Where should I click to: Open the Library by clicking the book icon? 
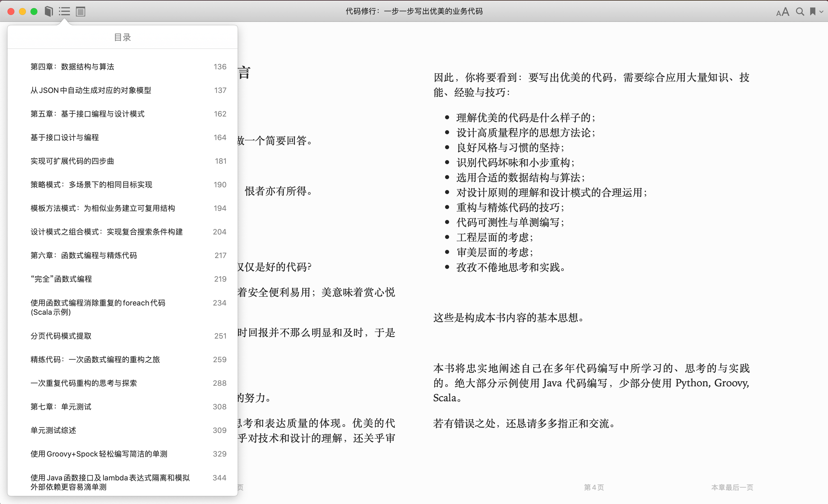[x=49, y=11]
